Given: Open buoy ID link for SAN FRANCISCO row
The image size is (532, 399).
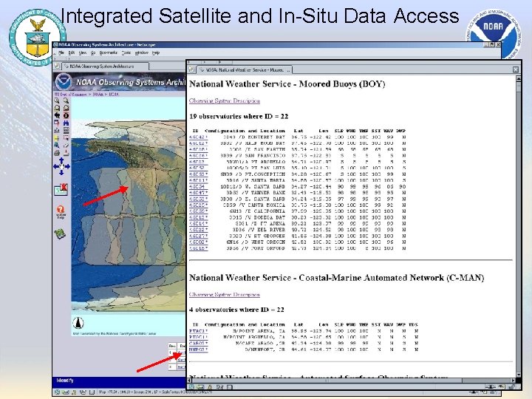Looking at the screenshot, I should click(x=199, y=156).
